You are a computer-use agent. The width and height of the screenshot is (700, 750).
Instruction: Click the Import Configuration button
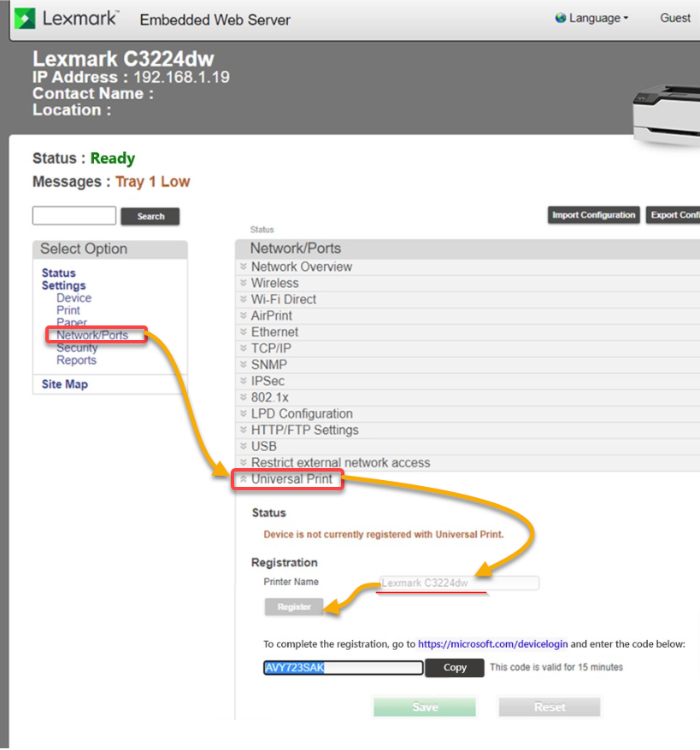593,215
